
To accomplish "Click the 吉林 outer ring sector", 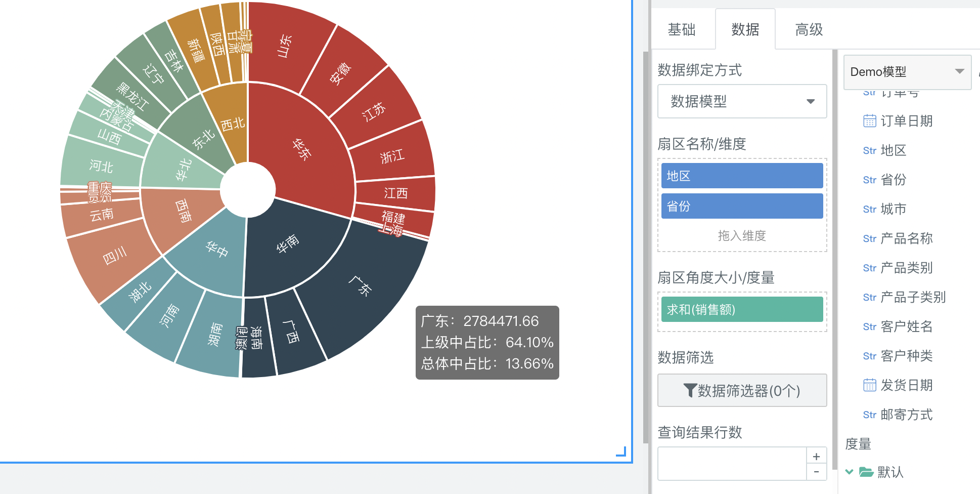I will click(174, 61).
